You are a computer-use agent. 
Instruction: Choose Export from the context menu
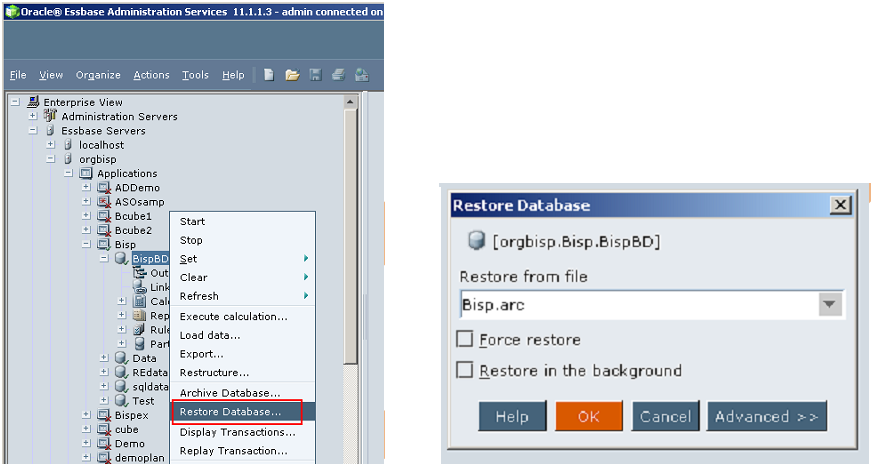click(x=243, y=354)
